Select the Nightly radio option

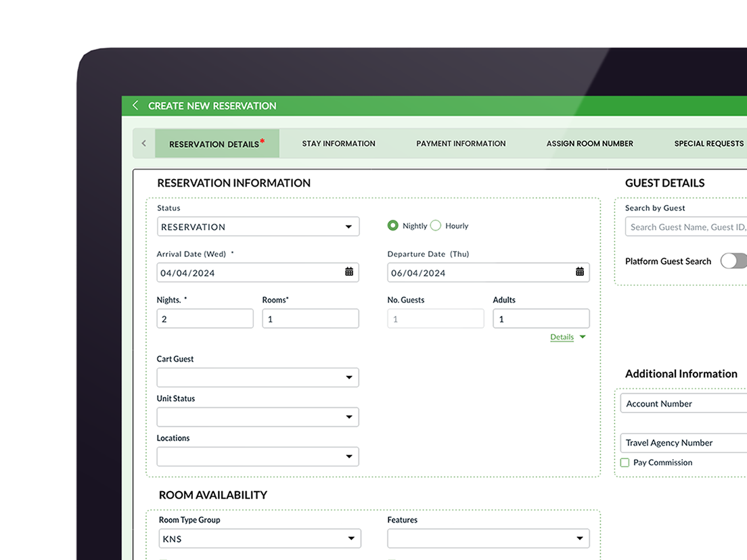(392, 225)
